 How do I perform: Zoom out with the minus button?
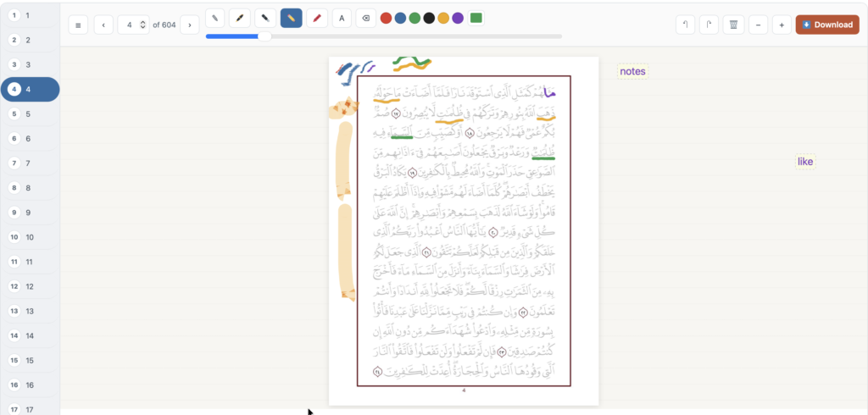[759, 25]
